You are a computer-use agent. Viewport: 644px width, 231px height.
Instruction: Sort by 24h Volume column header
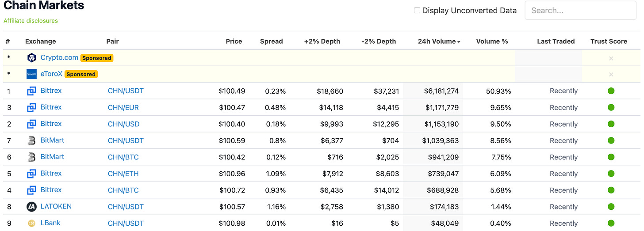(x=439, y=42)
